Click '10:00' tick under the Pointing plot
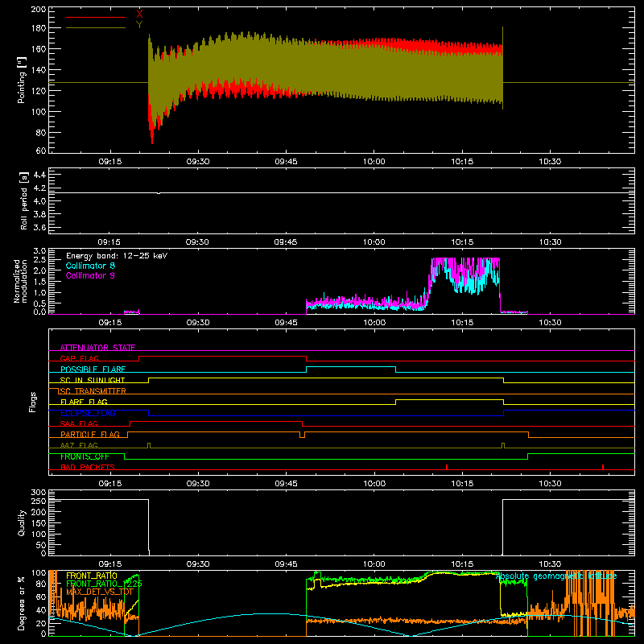Screen dimensions: 644x644 [374, 162]
